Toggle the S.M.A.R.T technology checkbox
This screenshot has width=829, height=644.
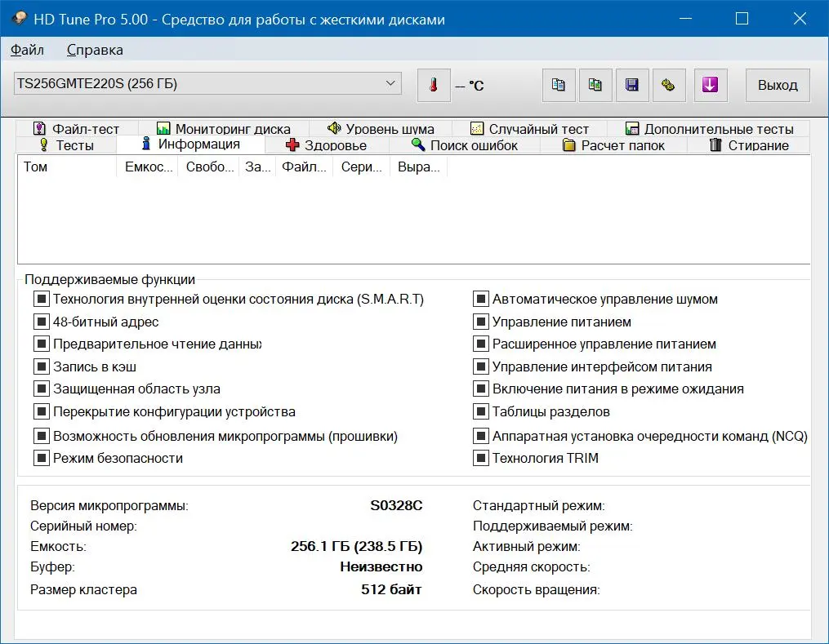tap(41, 299)
